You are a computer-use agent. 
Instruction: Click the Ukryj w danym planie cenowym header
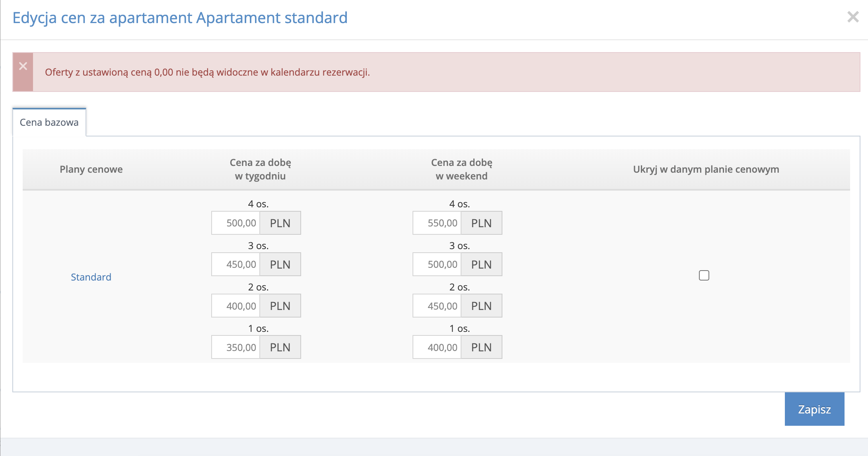pos(706,169)
